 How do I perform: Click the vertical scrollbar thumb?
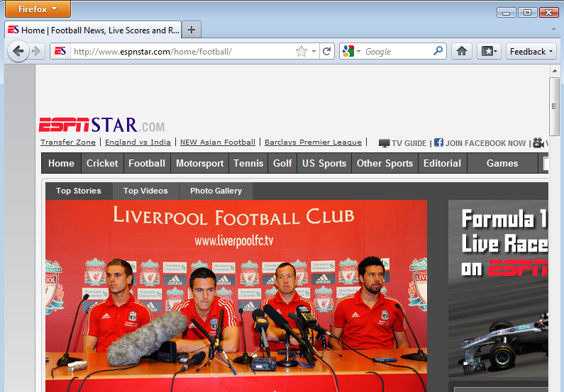[x=554, y=106]
